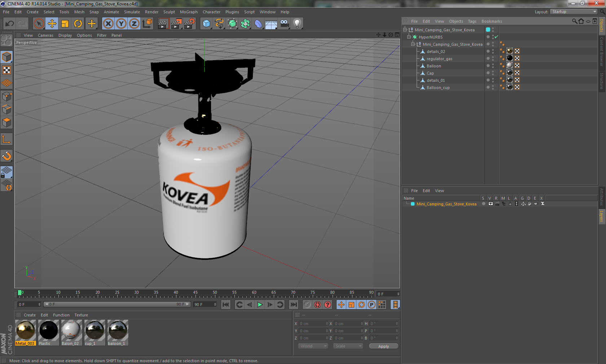Toggle X axis lock
The image size is (606, 364).
tap(108, 24)
